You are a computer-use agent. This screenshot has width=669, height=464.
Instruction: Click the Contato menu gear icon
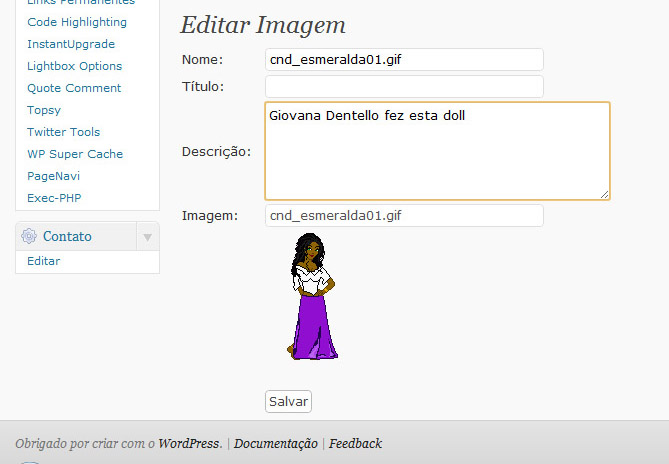pos(29,236)
